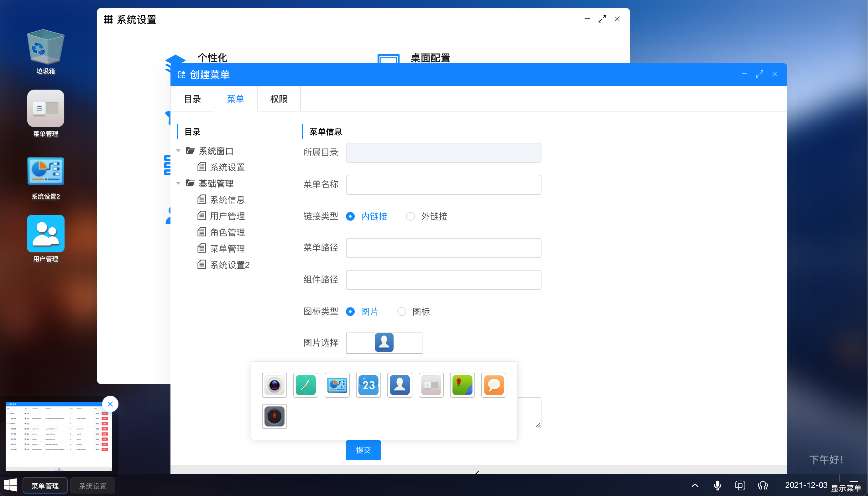Pick the calendar 23 image icon
868x496 pixels.
[x=369, y=385]
